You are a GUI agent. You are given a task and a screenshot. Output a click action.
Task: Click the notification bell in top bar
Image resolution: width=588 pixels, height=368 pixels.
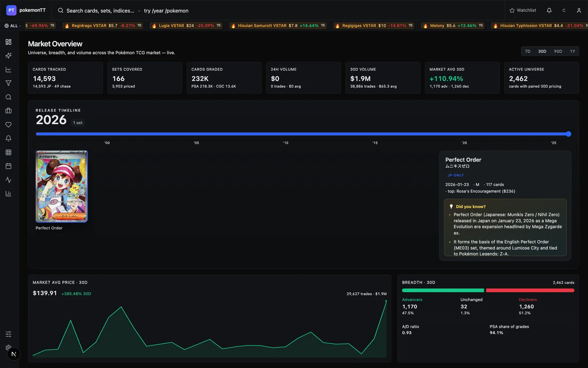[x=549, y=10]
